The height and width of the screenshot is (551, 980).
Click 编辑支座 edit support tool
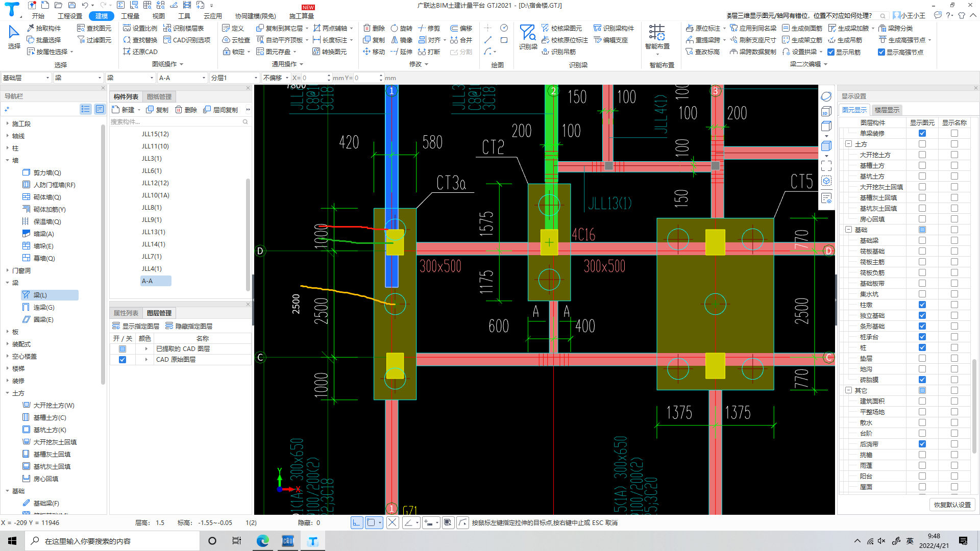coord(610,40)
